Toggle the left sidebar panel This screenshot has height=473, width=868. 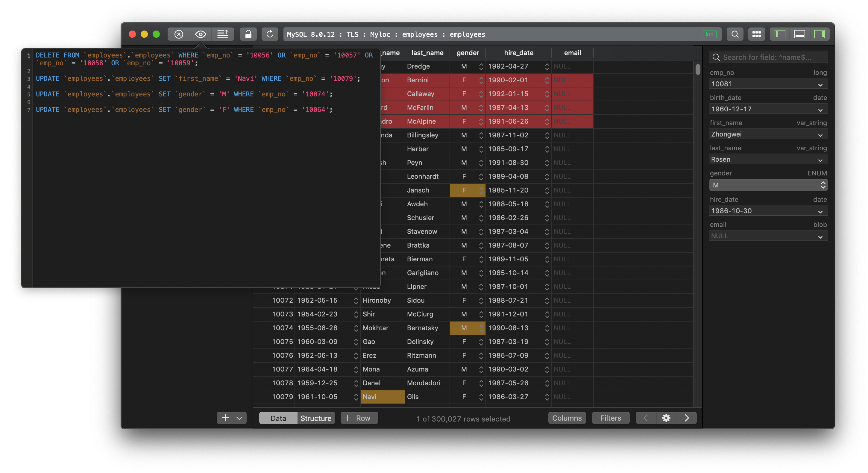click(x=780, y=34)
